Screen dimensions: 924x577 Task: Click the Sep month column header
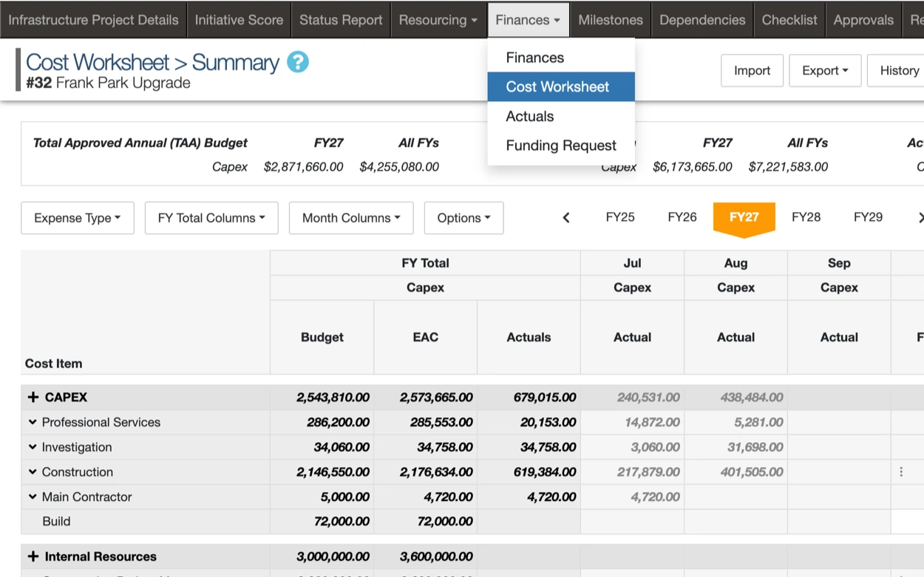(x=840, y=263)
